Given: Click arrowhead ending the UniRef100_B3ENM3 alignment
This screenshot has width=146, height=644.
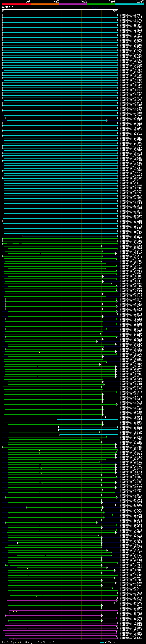Looking at the screenshot, I should point(101,261).
